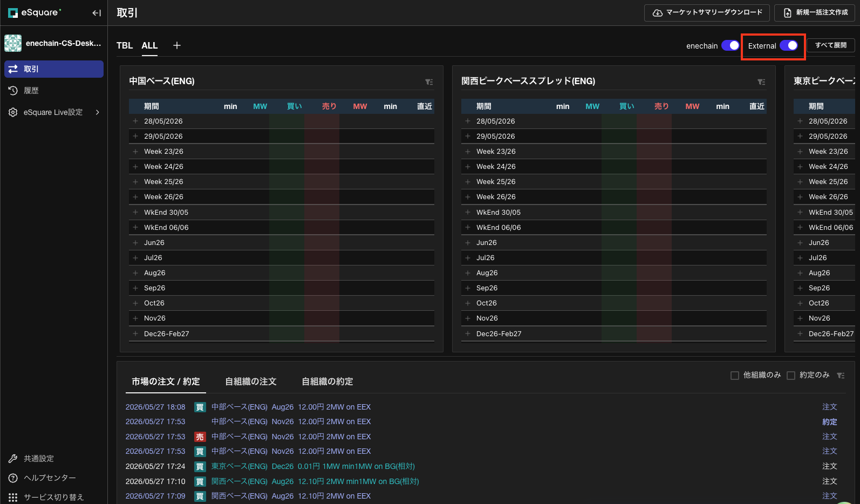This screenshot has height=504, width=860.
Task: Check the 約定のみ checkbox
Action: click(791, 376)
